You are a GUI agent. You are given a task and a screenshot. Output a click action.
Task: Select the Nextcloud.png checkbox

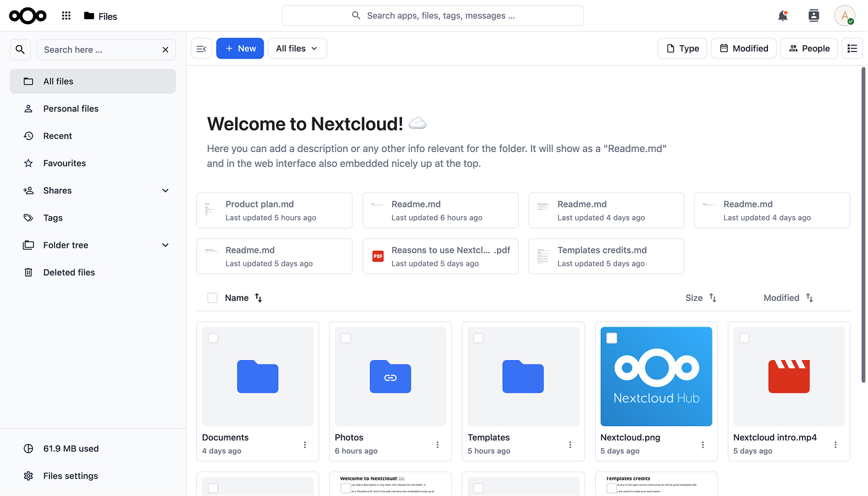click(612, 338)
